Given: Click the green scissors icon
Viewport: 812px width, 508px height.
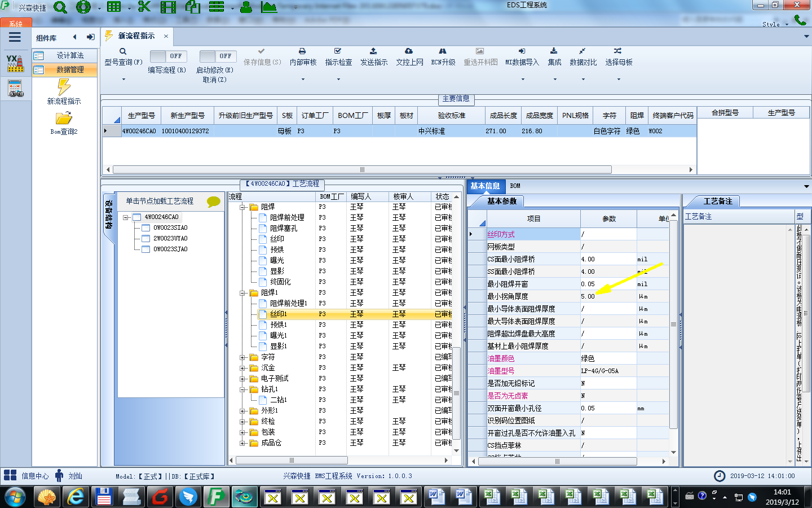Looking at the screenshot, I should (x=144, y=7).
